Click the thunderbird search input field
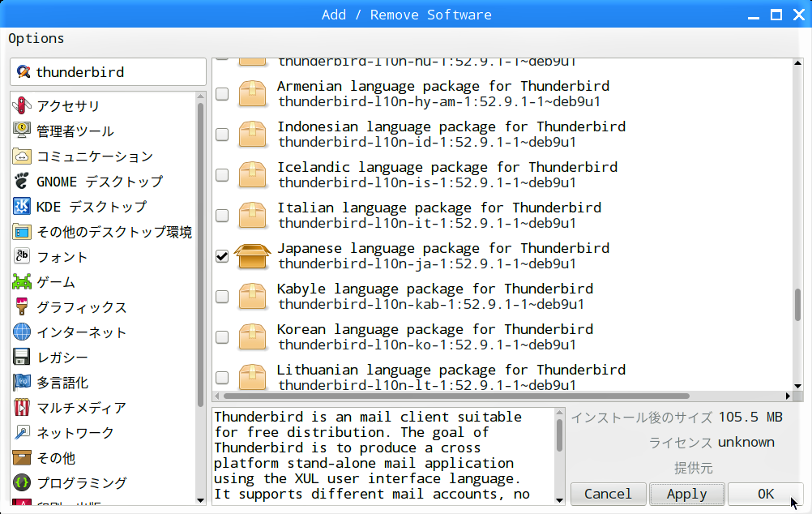The width and height of the screenshot is (812, 514). 109,71
